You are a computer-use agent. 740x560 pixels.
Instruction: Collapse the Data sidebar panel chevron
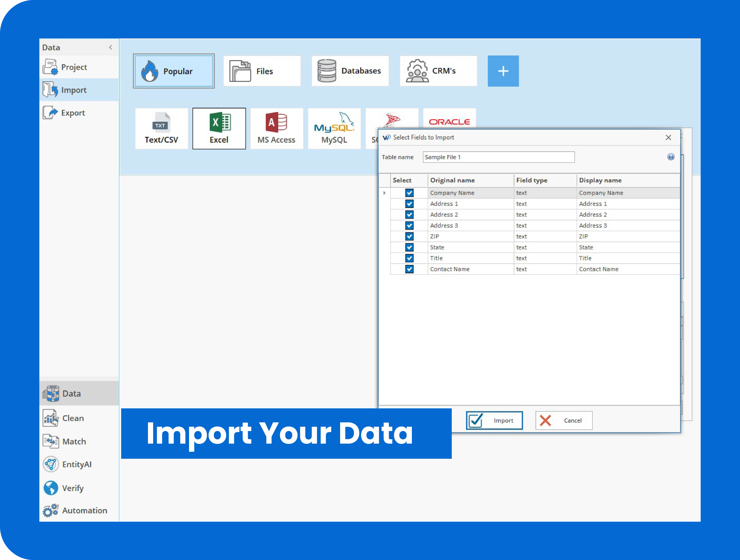111,47
